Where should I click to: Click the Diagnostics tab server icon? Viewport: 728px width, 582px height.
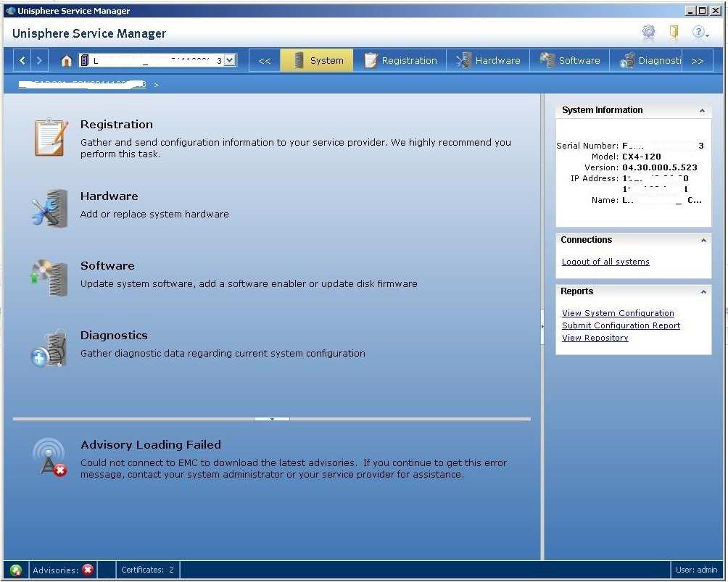[627, 60]
